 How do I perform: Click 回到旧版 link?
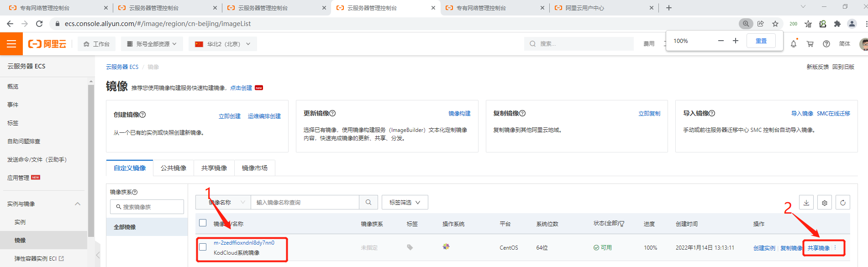(843, 67)
